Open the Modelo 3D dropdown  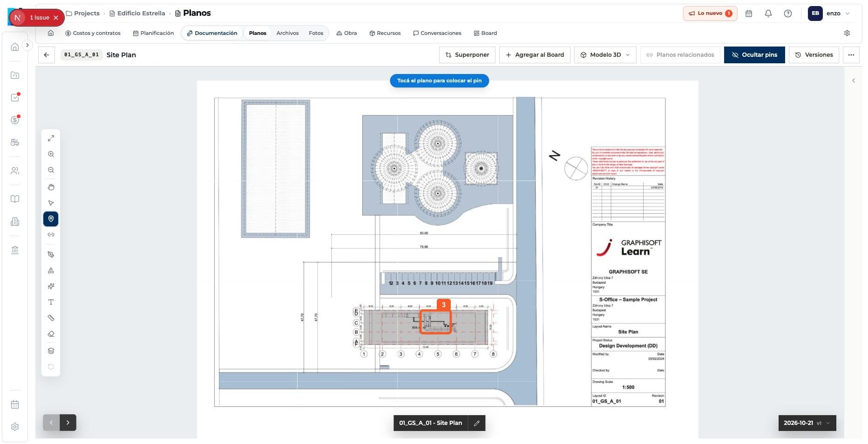(x=605, y=55)
